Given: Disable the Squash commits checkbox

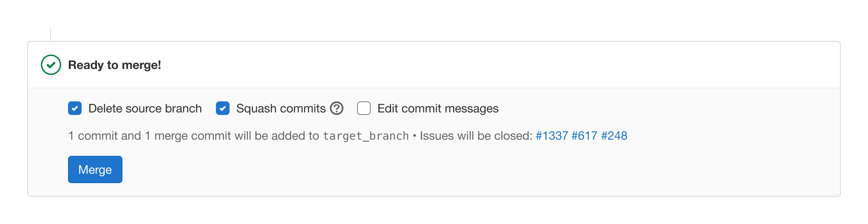Looking at the screenshot, I should [223, 109].
